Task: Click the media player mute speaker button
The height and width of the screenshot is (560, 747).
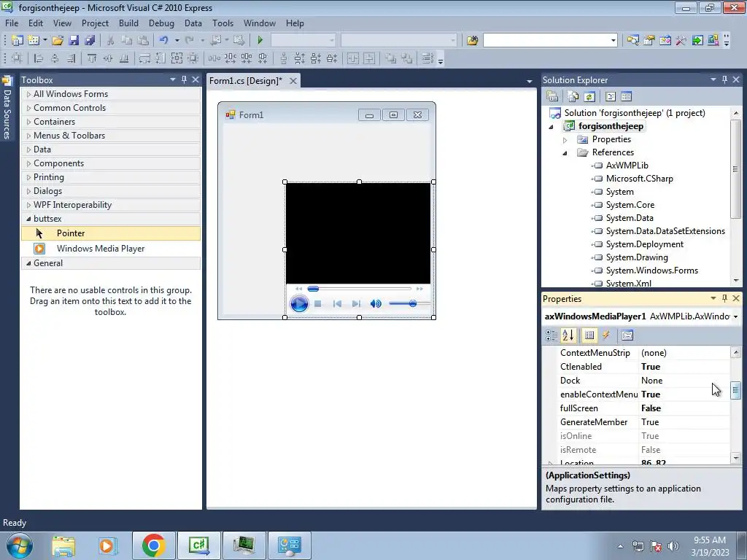Action: point(376,304)
